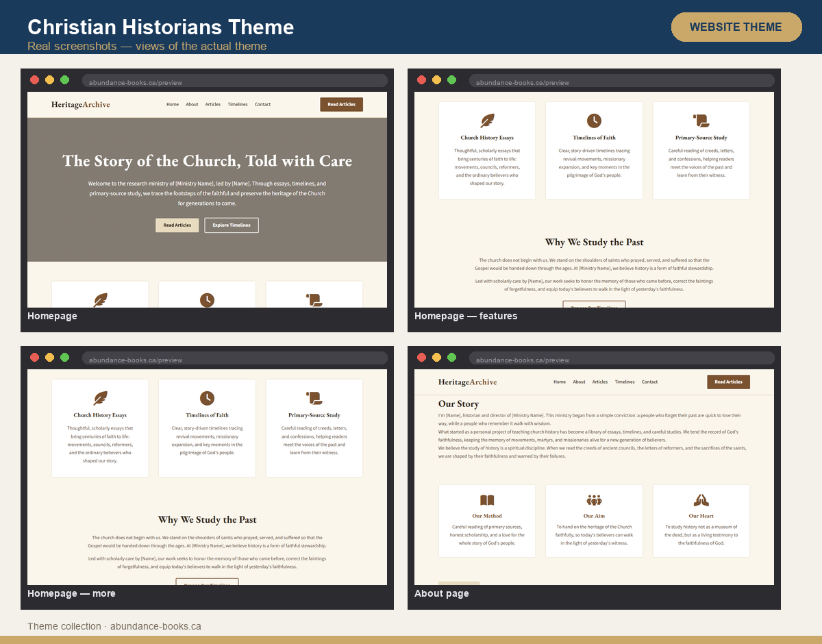Focus address bar of About page window
This screenshot has width=822, height=644.
pos(622,359)
